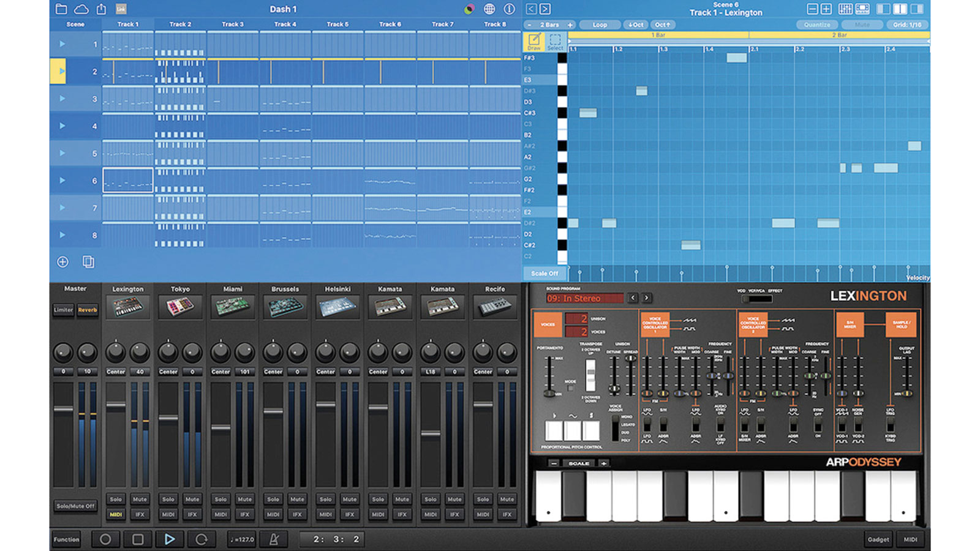Viewport: 980px width, 551px height.
Task: Click the master channel volume fader
Action: click(x=63, y=409)
